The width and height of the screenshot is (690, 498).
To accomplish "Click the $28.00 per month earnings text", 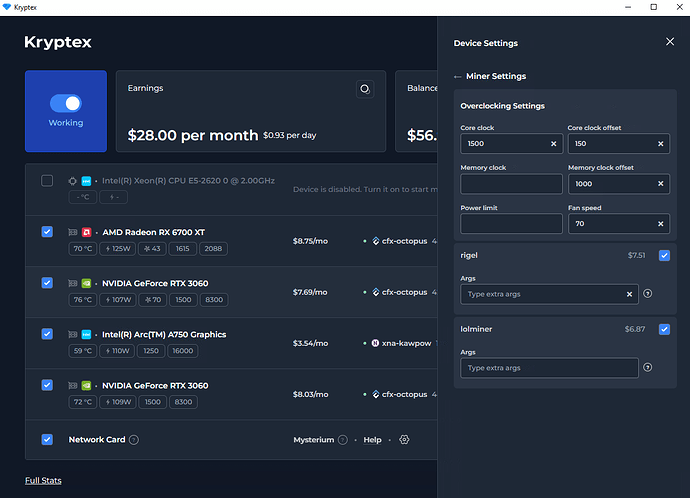I will pos(193,135).
